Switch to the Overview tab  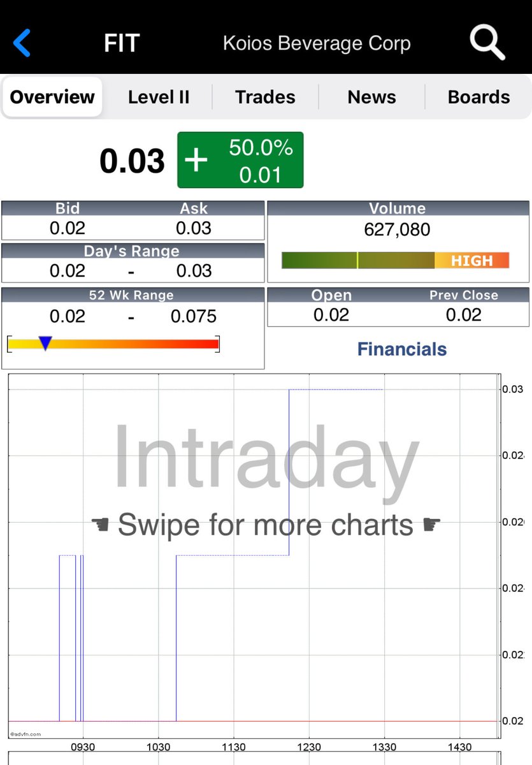tap(52, 97)
